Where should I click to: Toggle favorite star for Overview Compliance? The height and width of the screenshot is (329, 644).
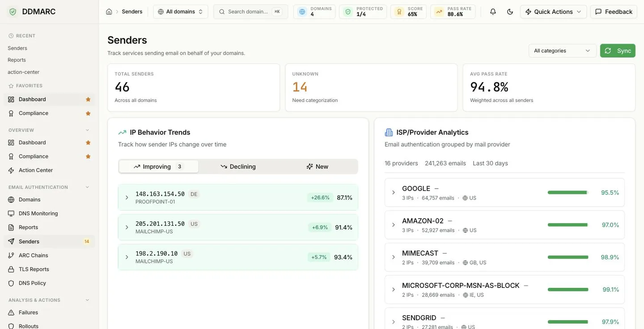coord(88,156)
